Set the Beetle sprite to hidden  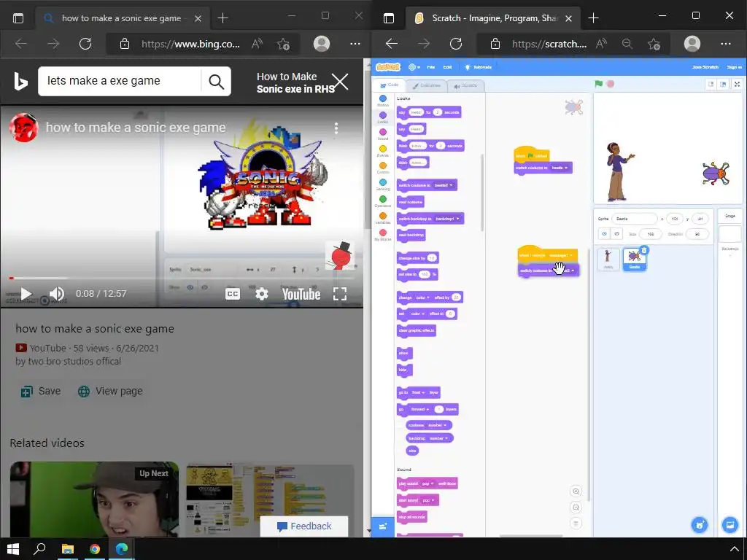(616, 234)
